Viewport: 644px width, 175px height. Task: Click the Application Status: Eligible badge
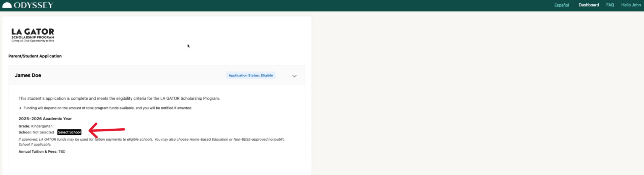click(x=251, y=75)
